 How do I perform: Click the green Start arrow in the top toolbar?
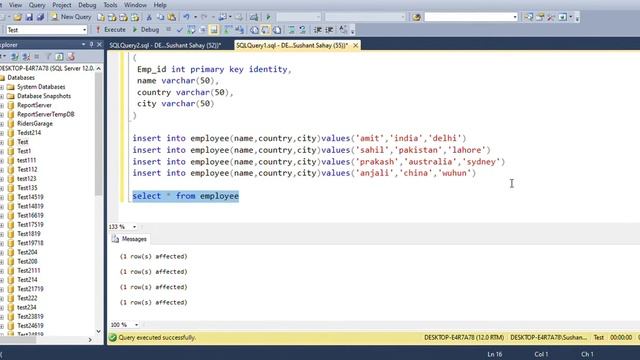(x=268, y=17)
